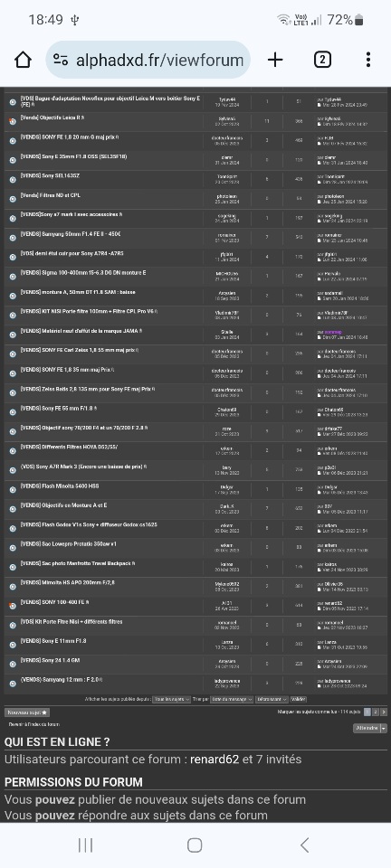Open 'Décroissant' order dropdown
Image resolution: width=391 pixels, height=868 pixels.
click(272, 700)
